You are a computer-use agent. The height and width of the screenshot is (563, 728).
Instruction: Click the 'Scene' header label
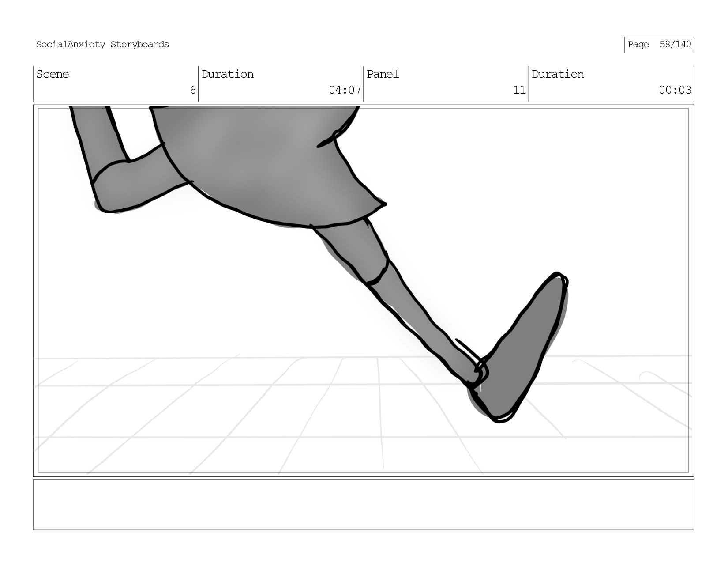click(53, 74)
